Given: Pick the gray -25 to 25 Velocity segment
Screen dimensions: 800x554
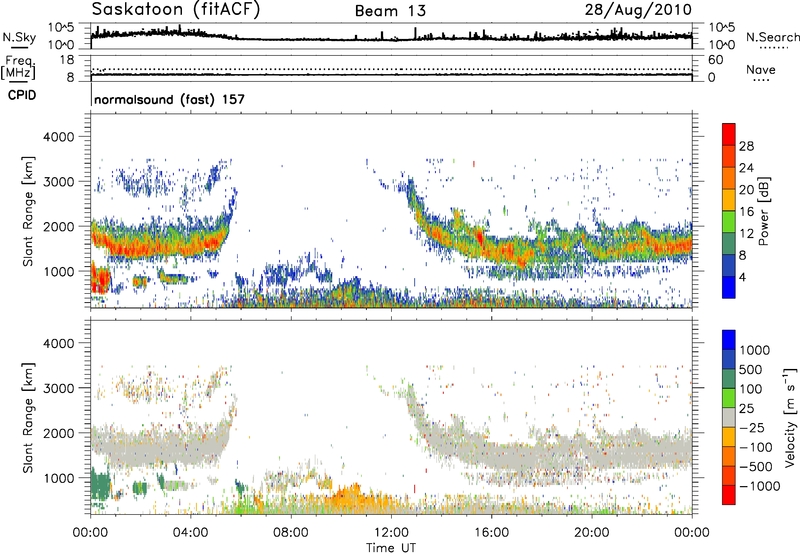Looking at the screenshot, I should (x=729, y=418).
